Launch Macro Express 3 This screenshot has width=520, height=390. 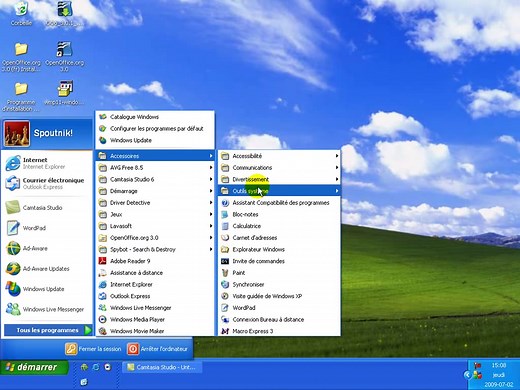coord(279,331)
